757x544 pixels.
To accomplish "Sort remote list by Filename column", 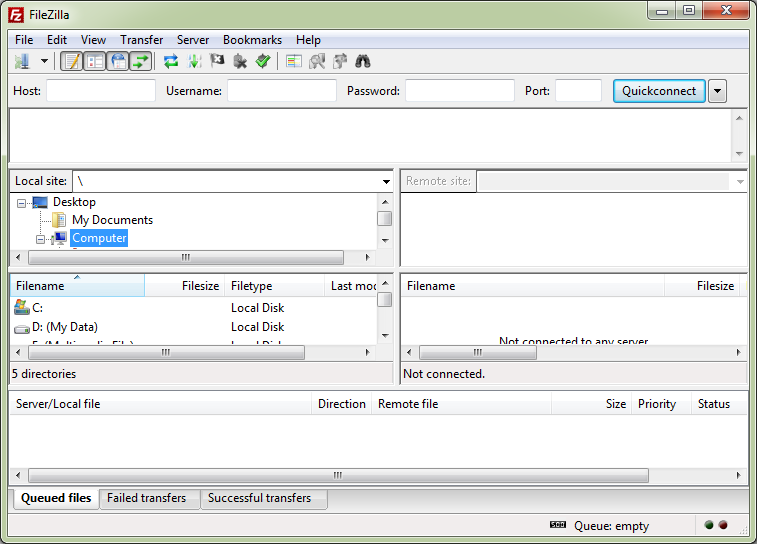I will pyautogui.click(x=533, y=286).
